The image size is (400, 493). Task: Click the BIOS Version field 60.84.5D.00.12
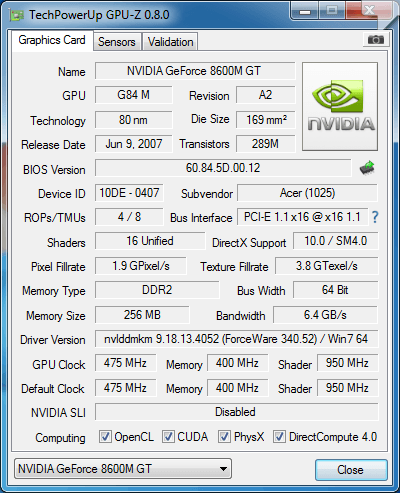click(223, 168)
